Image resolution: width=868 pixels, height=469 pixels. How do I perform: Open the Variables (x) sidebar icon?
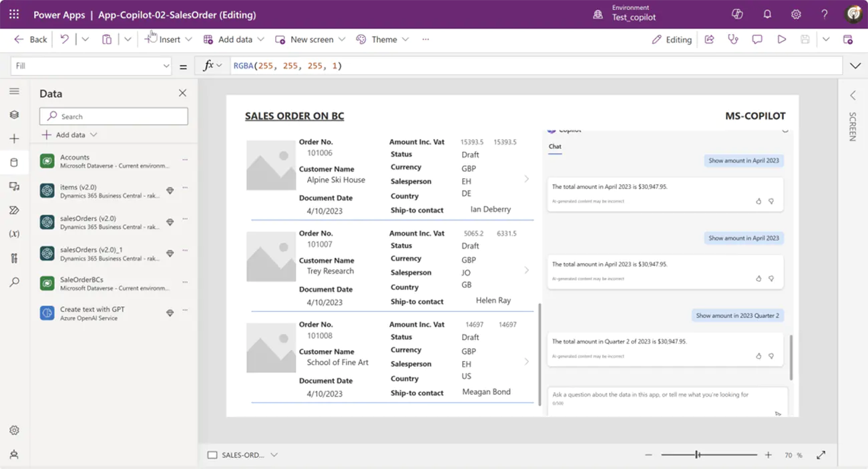[x=14, y=234]
